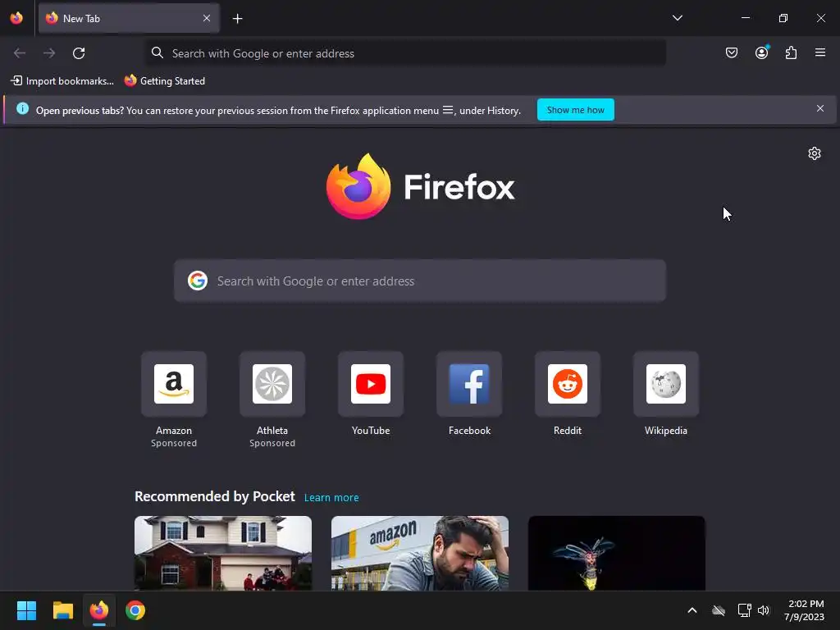This screenshot has height=630, width=840.
Task: Open Firefox View pinned tab icon
Action: click(16, 18)
